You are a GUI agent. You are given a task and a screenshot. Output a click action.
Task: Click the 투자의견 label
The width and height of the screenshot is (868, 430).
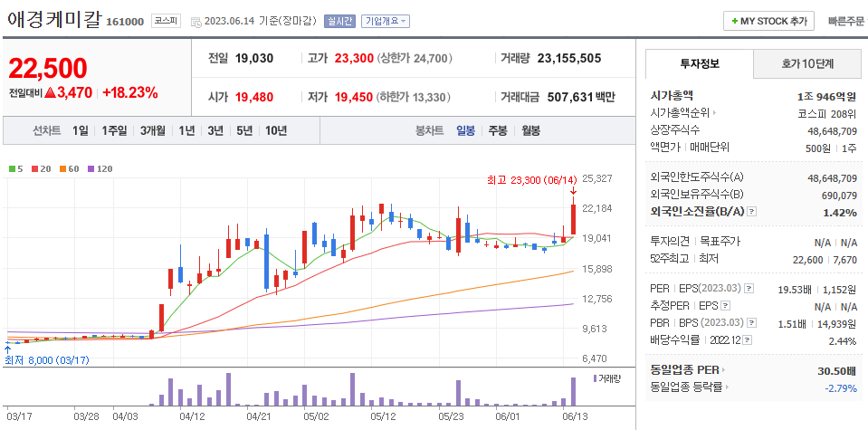click(x=670, y=242)
